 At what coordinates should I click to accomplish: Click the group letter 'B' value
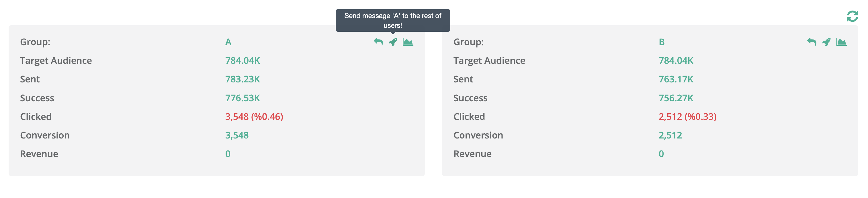coord(661,42)
